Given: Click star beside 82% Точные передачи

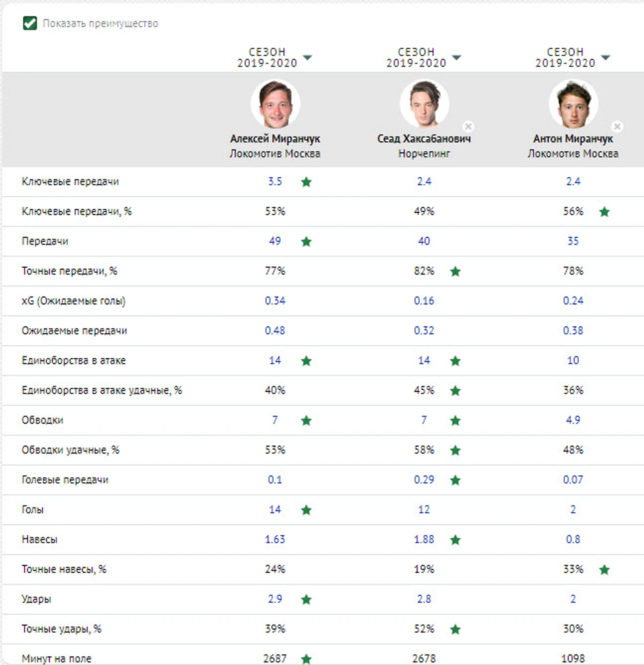Looking at the screenshot, I should pos(455,271).
